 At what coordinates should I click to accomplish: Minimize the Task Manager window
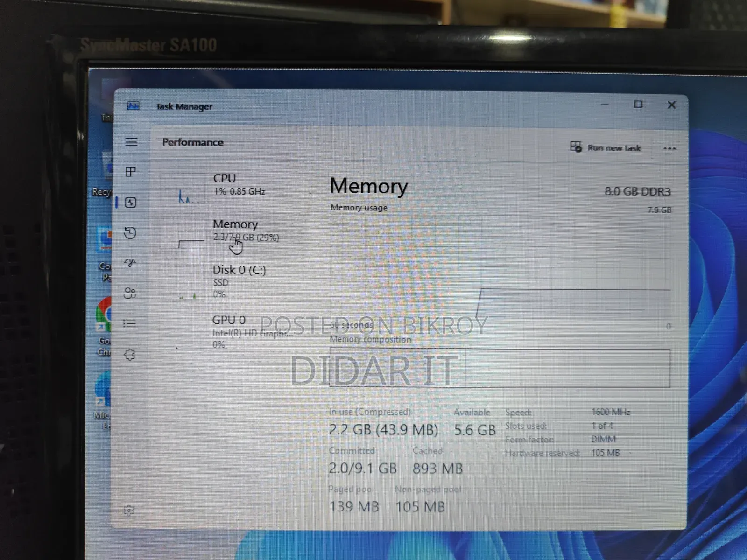(605, 104)
